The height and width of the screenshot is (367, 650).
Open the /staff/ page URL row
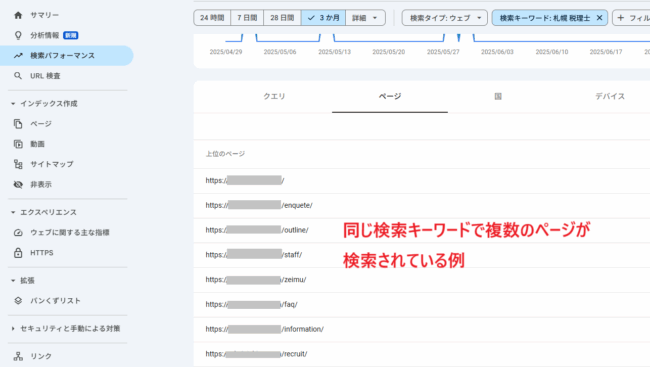click(422, 255)
